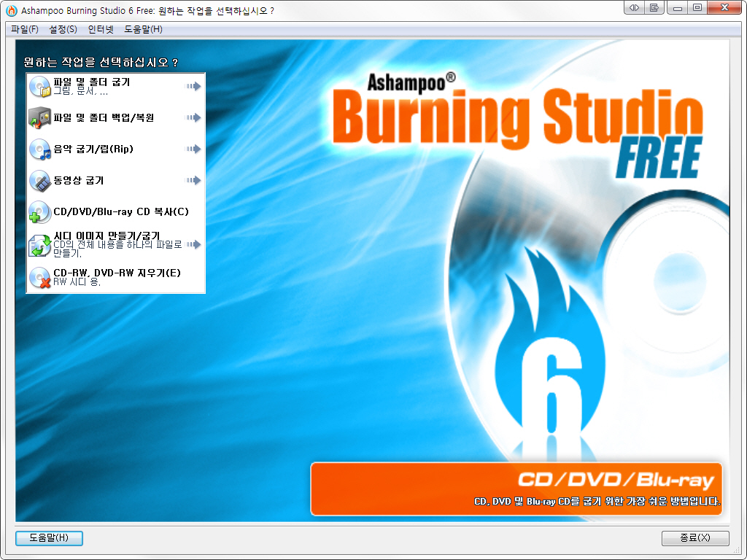This screenshot has height=560, width=747.
Task: Expand the arrow next to 파일 및 폴더 굽기
Action: click(193, 86)
